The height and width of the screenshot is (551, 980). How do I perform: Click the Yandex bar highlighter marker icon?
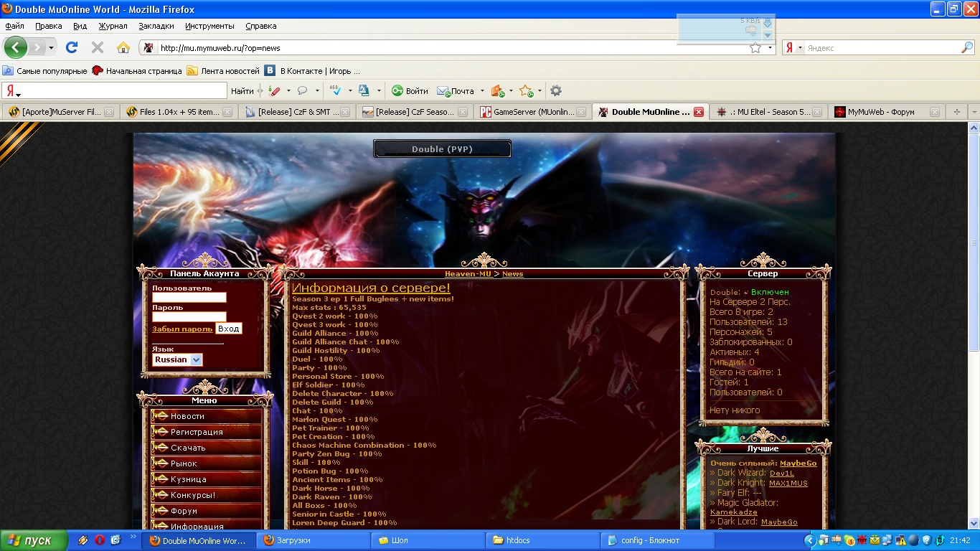(x=274, y=91)
